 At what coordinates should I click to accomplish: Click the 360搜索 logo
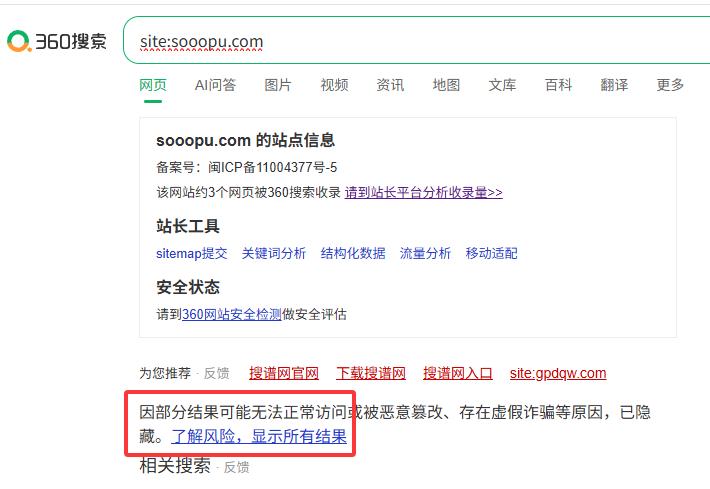point(57,41)
